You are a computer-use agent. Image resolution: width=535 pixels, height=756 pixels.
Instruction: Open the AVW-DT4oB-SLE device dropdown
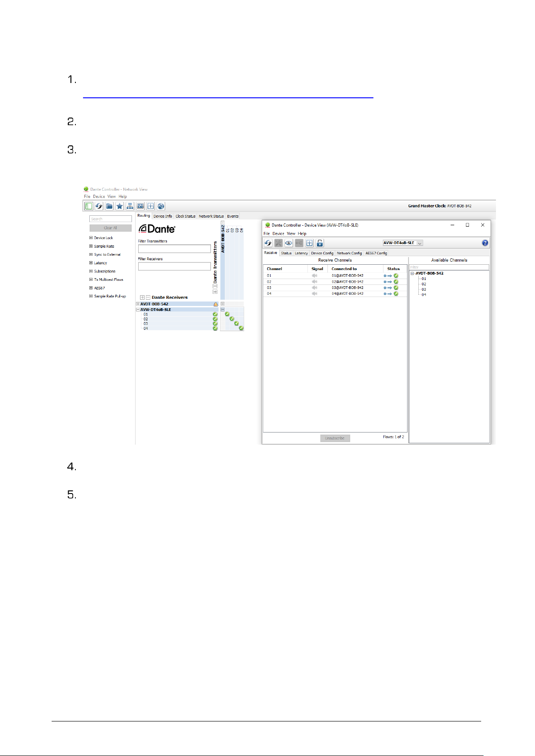pos(403,243)
